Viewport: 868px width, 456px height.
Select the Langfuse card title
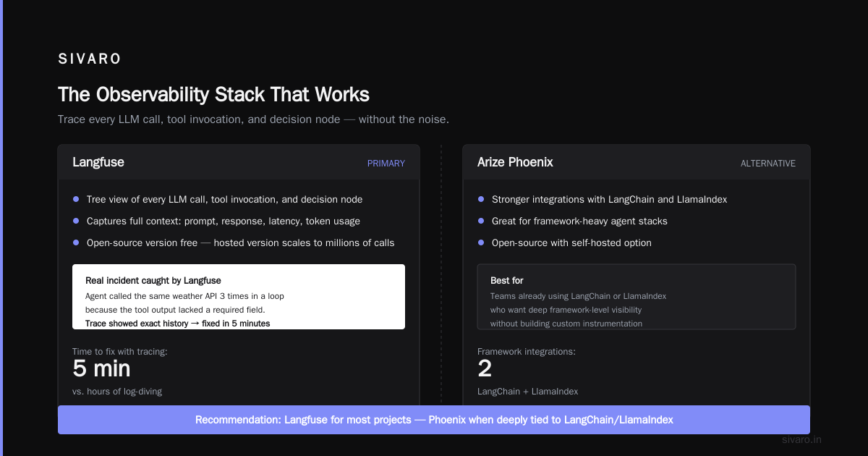pos(98,162)
